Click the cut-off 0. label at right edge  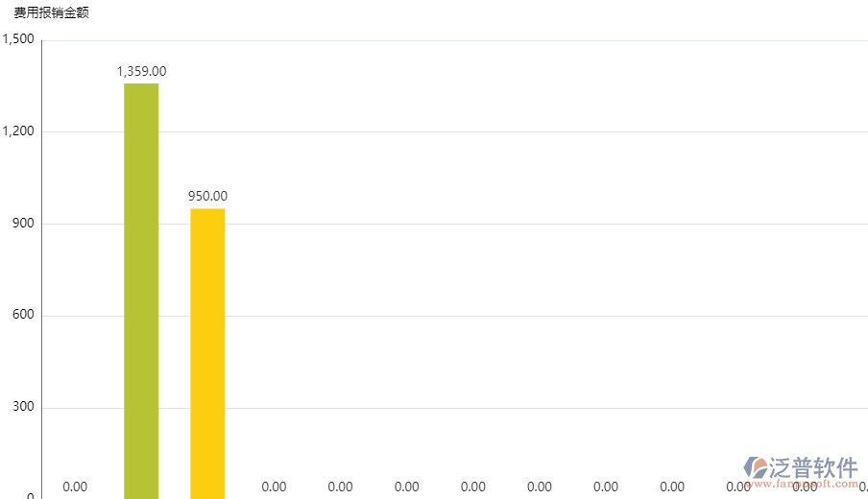pos(863,487)
